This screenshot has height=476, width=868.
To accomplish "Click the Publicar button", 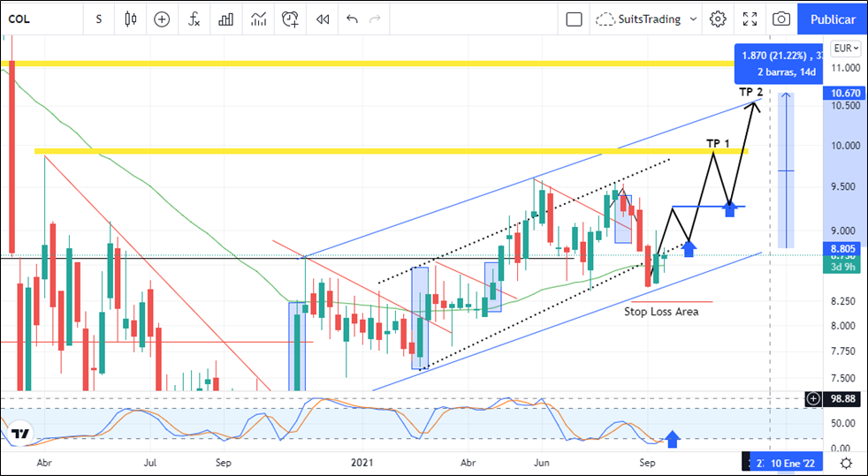I will [832, 19].
